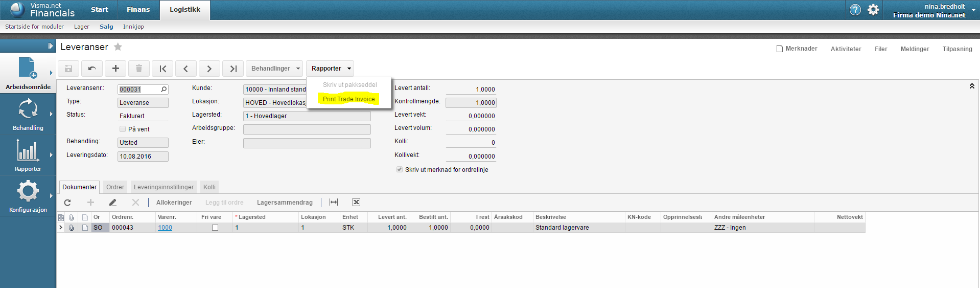Edit row with the pencil icon

[x=113, y=203]
